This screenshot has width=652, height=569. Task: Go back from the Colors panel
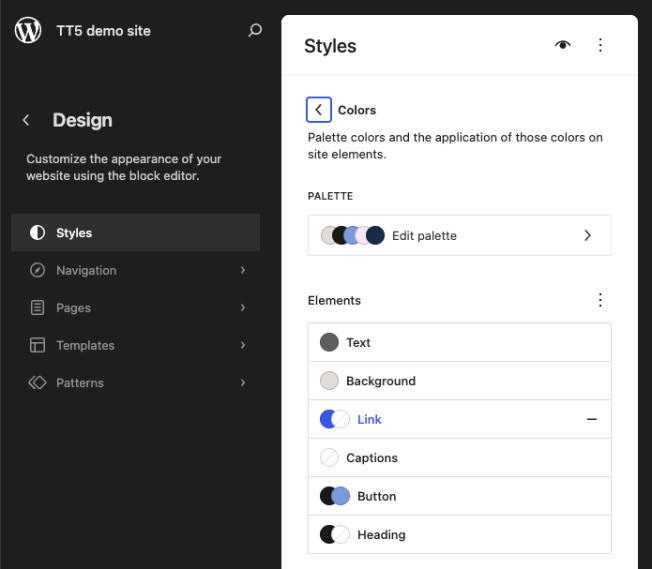coord(319,110)
